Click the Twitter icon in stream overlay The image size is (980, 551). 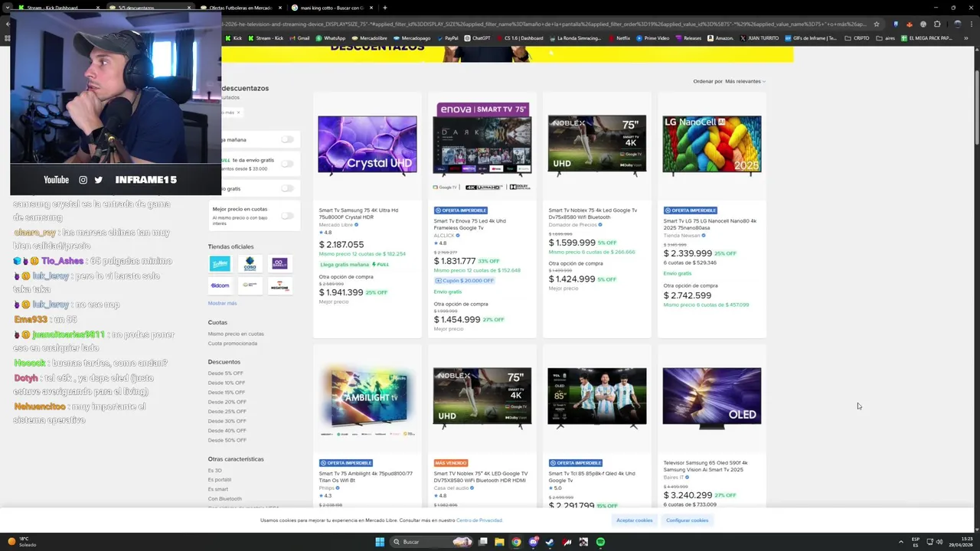click(98, 180)
